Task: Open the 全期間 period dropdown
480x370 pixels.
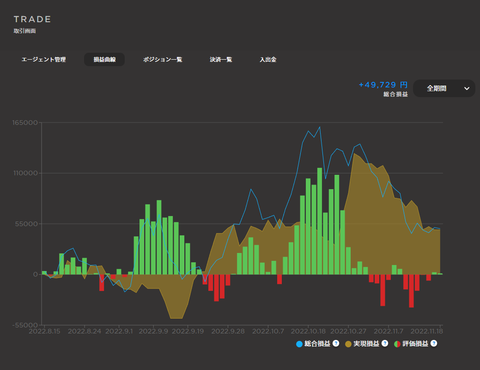Action: click(x=444, y=88)
